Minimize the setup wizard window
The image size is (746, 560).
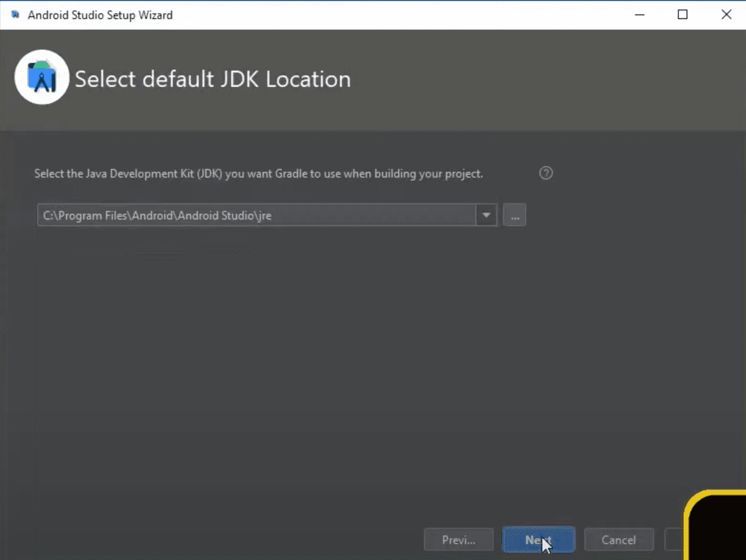[x=638, y=14]
